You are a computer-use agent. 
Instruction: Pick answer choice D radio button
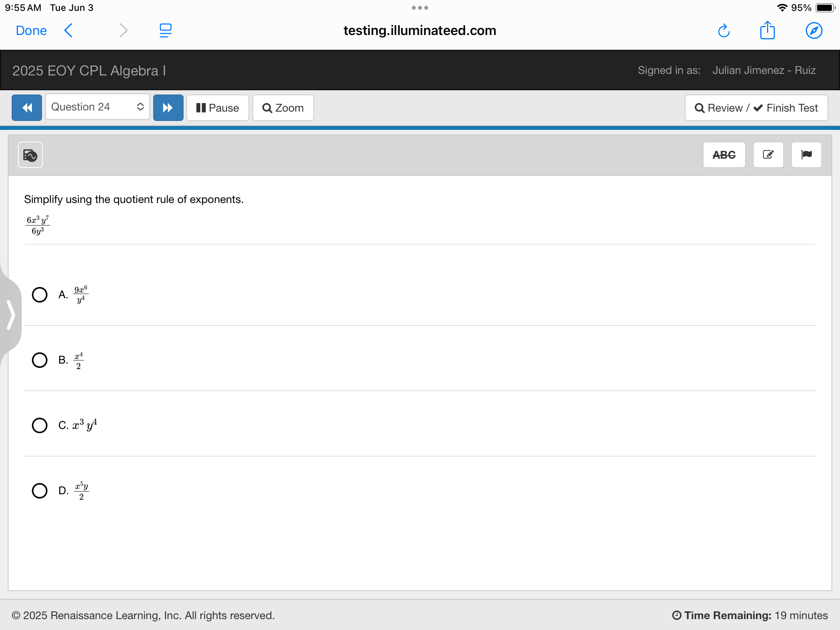(x=40, y=491)
